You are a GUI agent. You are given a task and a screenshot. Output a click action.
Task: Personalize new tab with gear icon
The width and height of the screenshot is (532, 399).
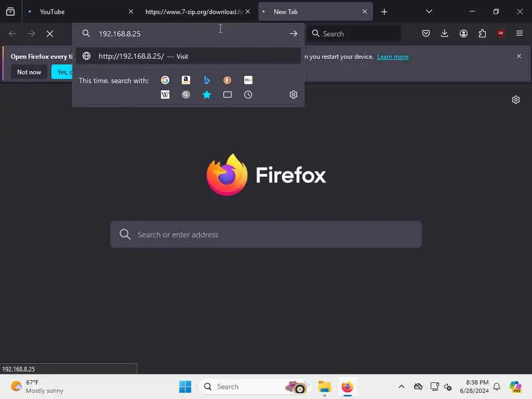(516, 100)
